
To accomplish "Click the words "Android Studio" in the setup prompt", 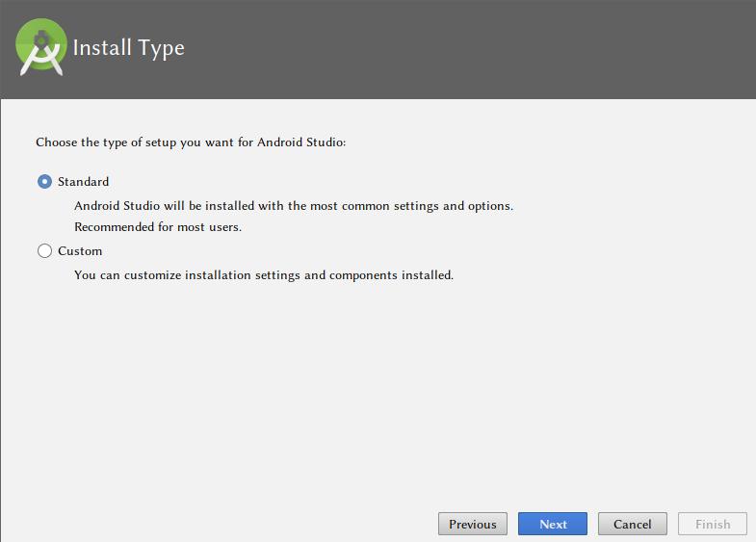I will pos(302,142).
